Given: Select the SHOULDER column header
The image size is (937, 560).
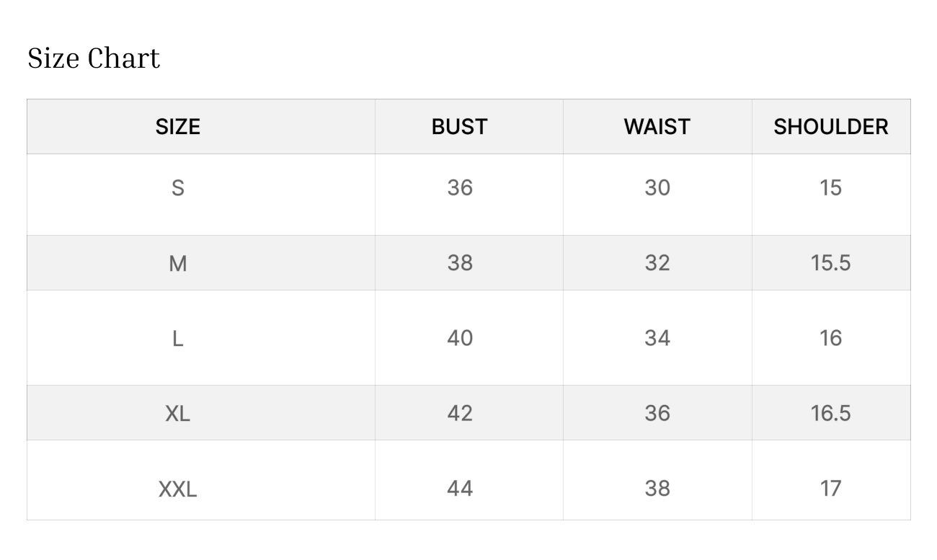Looking at the screenshot, I should point(830,127).
